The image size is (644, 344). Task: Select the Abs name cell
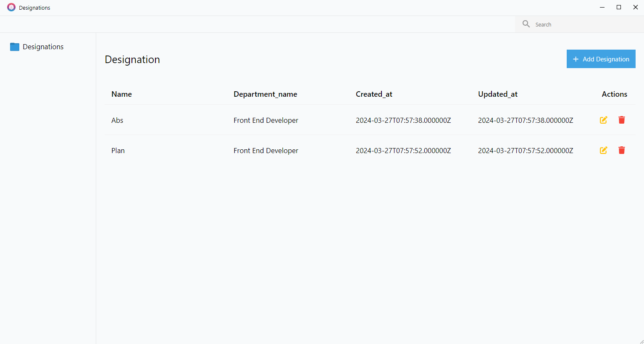tap(117, 120)
